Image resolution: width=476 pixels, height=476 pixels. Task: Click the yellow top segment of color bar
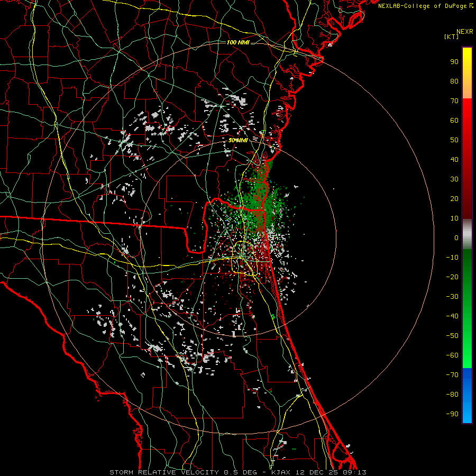(x=467, y=73)
